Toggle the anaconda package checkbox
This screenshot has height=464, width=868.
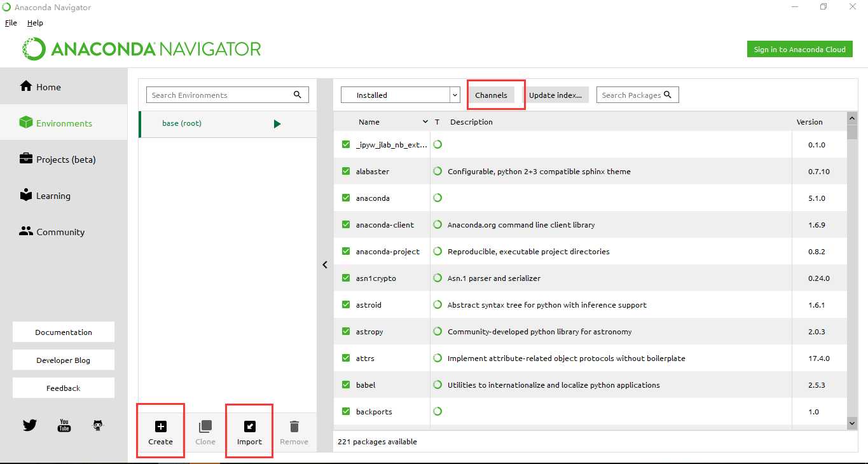[x=346, y=198]
